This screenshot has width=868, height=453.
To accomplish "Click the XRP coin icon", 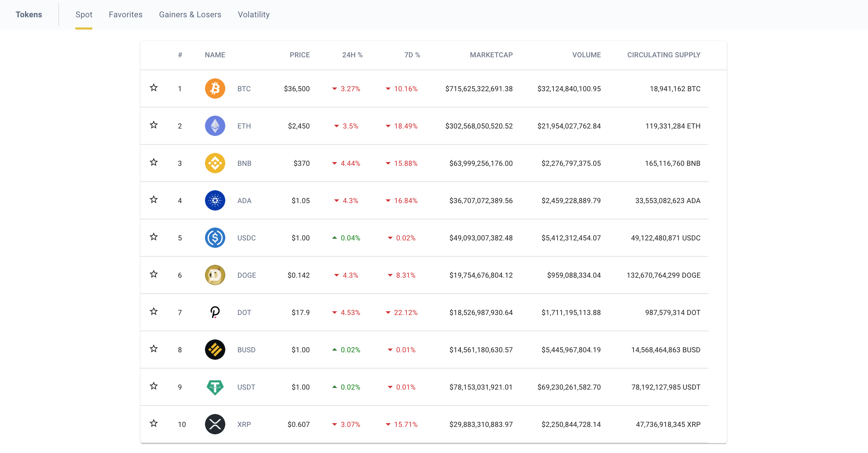I will 215,424.
